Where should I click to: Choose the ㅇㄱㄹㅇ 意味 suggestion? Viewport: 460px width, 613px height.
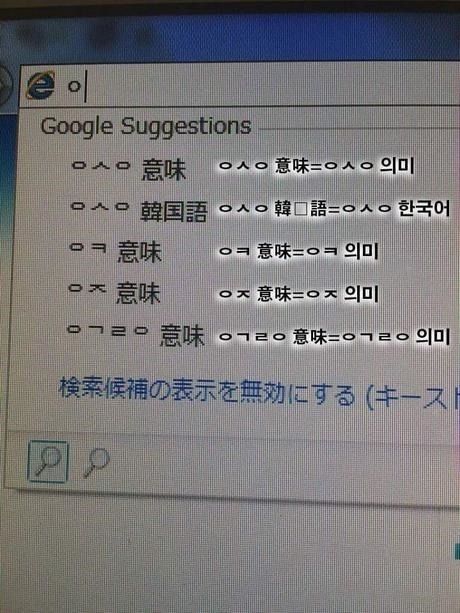[135, 335]
